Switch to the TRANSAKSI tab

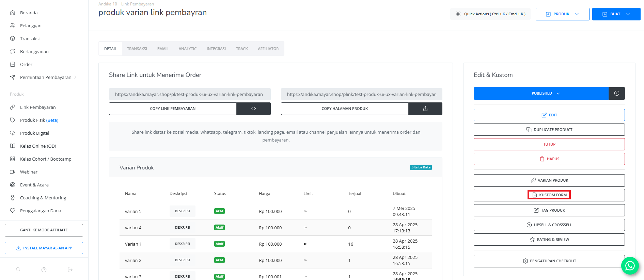tap(137, 49)
